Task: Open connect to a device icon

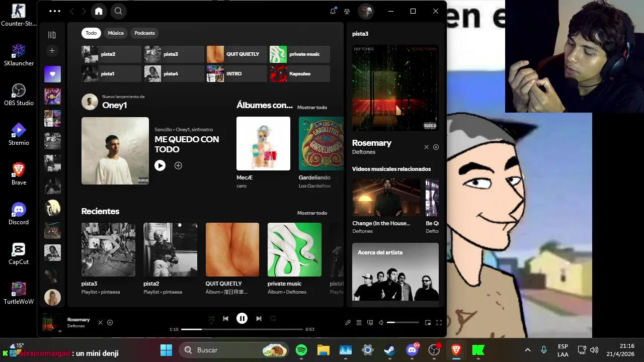Action: pos(370,322)
